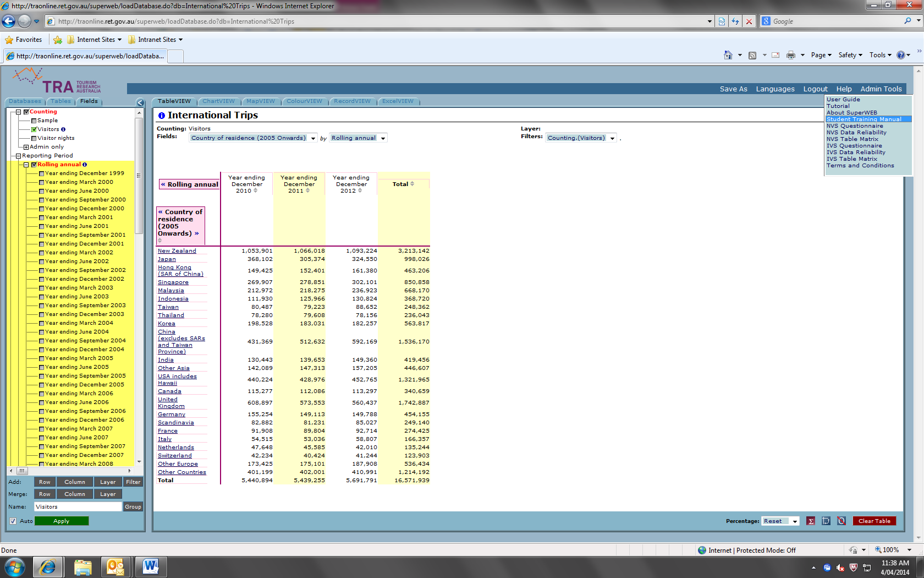924x578 pixels.
Task: Click the Stop loading red X icon
Action: [749, 21]
